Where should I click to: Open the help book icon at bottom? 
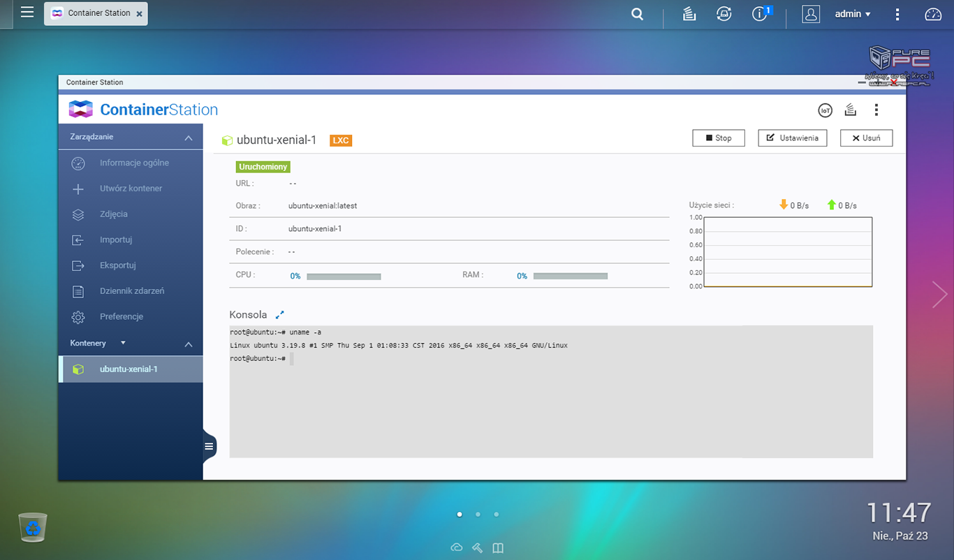(x=498, y=547)
